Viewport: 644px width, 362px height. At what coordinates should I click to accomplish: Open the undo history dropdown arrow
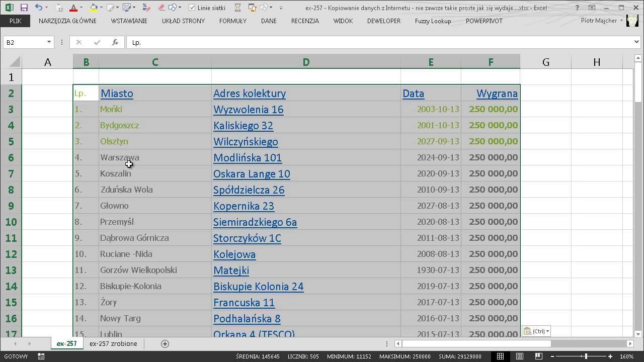(x=46, y=8)
